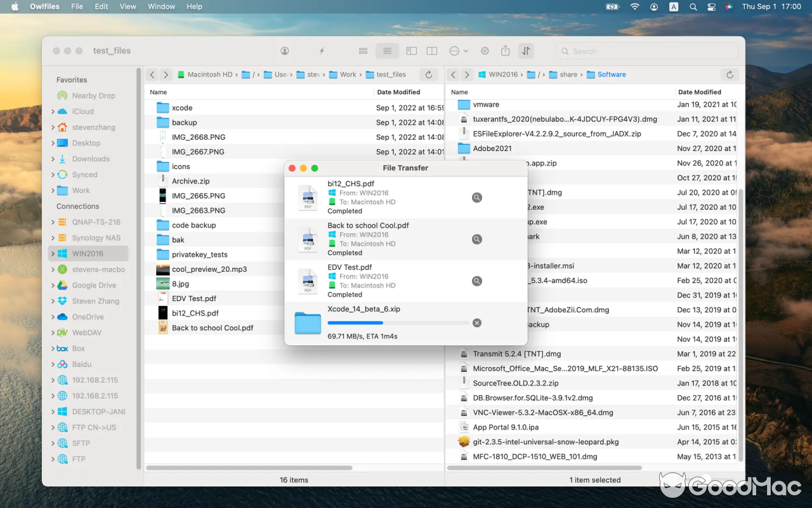Open the File Transfer panel via lightning bolt icon
Viewport: 812px width, 508px height.
322,50
